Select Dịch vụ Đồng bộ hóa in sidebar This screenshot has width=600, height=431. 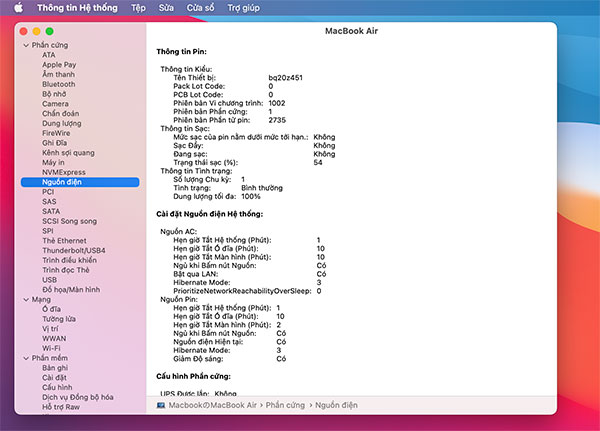coord(78,397)
